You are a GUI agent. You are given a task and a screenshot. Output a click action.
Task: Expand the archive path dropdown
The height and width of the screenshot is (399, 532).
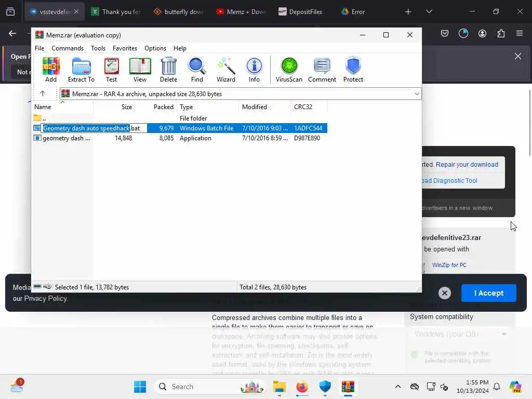pos(417,94)
